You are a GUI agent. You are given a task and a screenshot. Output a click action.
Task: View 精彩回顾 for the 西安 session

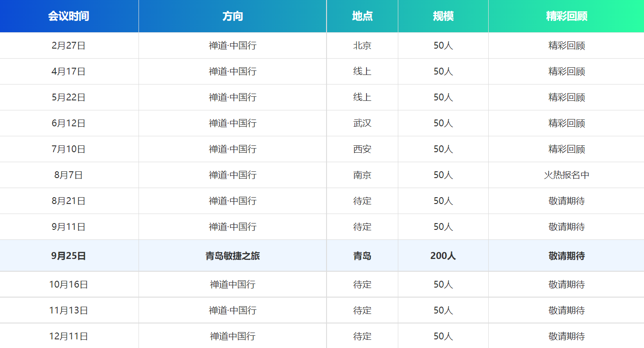[x=566, y=149]
